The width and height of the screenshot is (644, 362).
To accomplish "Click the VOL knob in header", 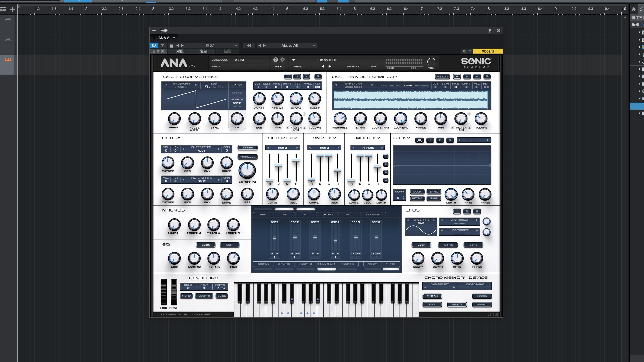I will click(431, 62).
